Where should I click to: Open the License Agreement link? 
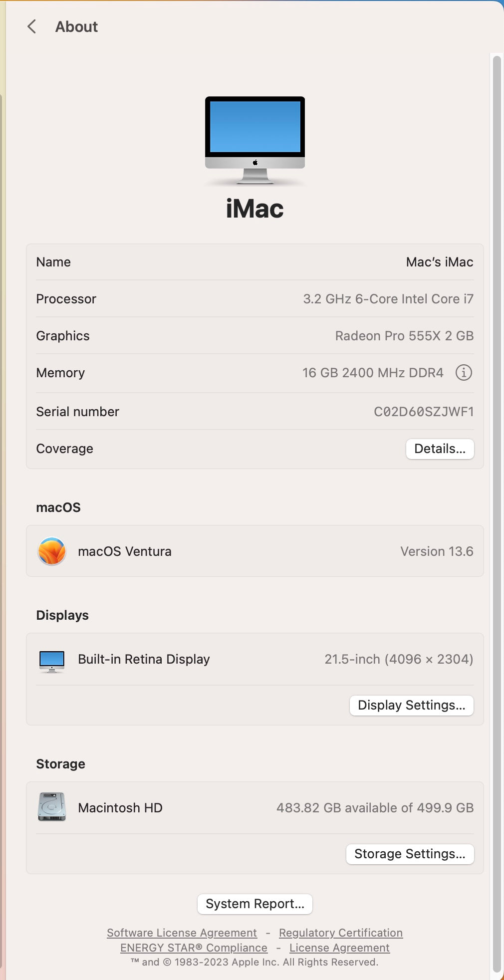(339, 948)
